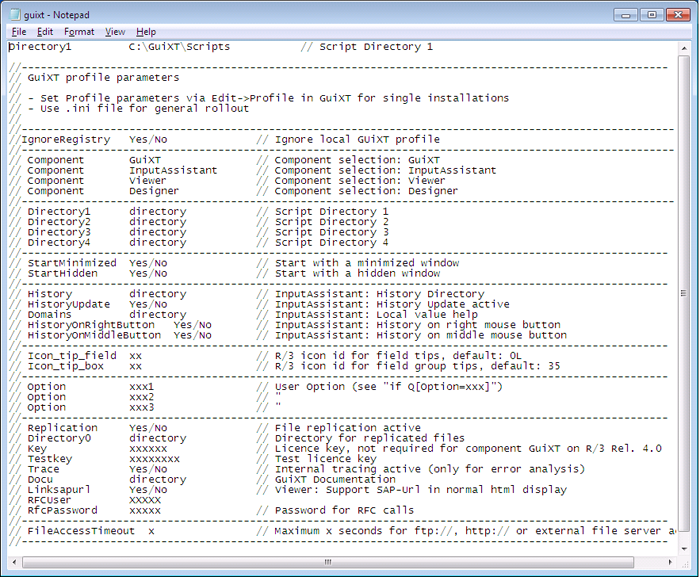Click 'InputAssistant' value in the Component row
Screen dimensions: 700x577
tap(173, 170)
